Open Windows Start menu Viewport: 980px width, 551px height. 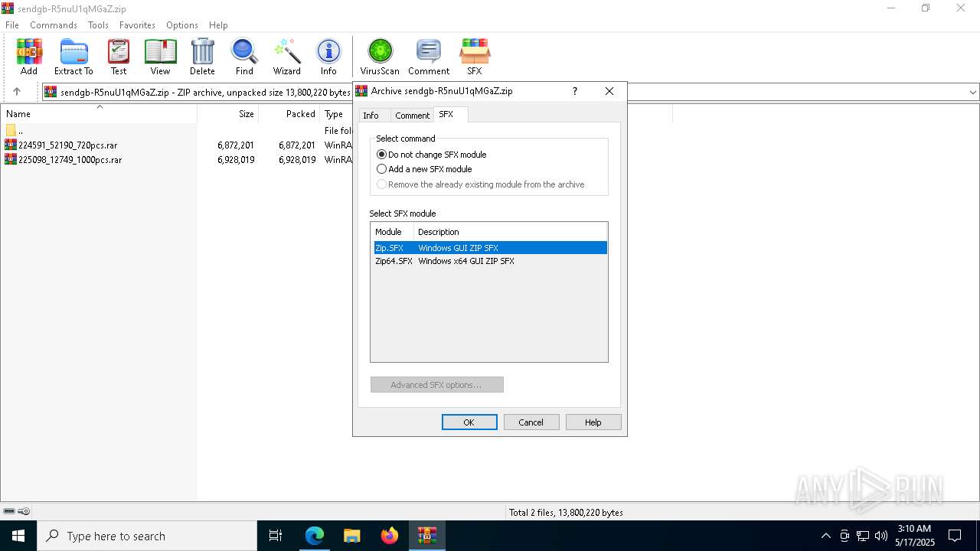pyautogui.click(x=18, y=536)
